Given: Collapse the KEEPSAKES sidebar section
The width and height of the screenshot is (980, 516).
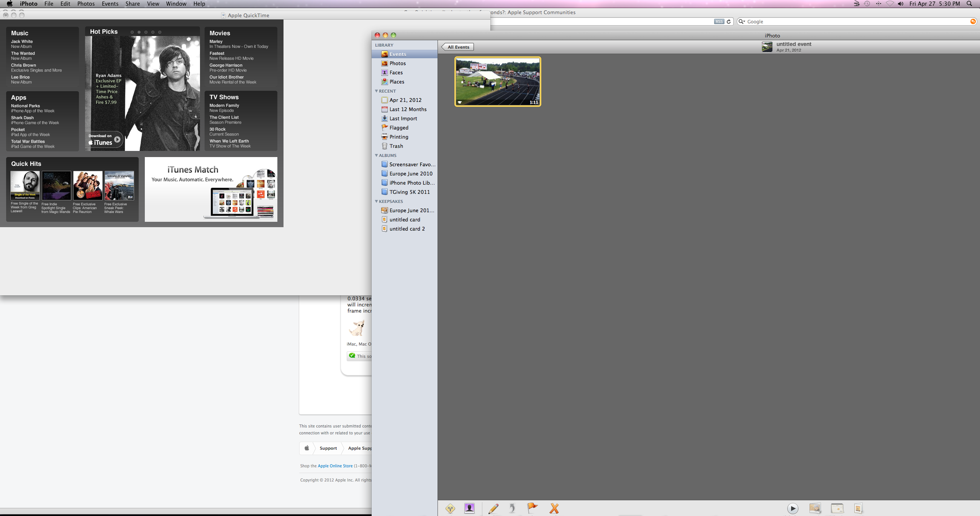Looking at the screenshot, I should [376, 201].
